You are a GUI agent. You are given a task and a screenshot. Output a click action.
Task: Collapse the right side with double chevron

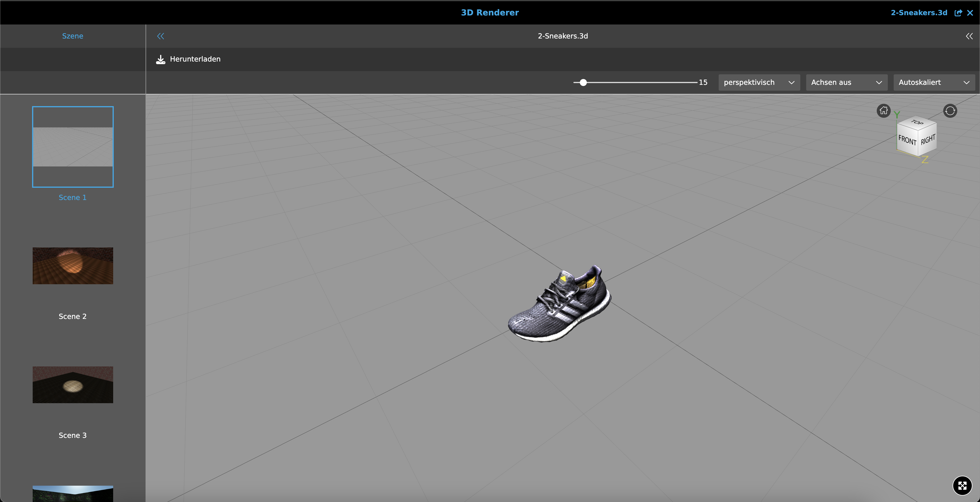[x=969, y=36]
